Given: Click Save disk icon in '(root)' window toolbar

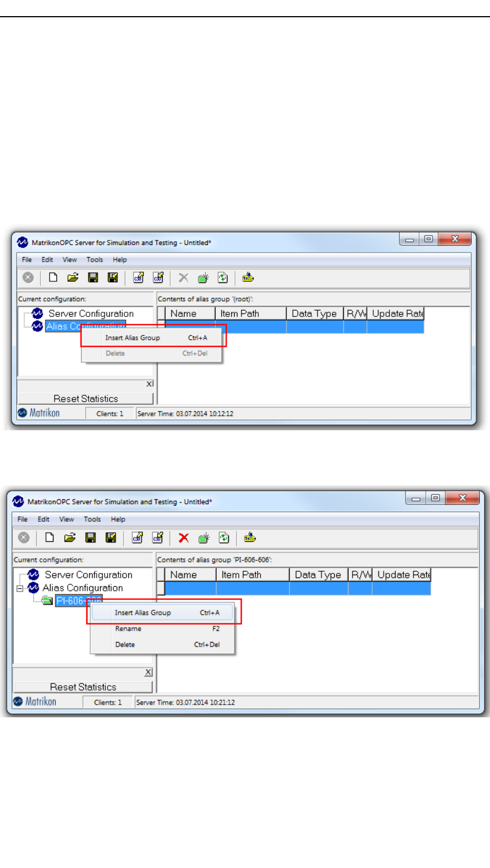Looking at the screenshot, I should tap(93, 278).
